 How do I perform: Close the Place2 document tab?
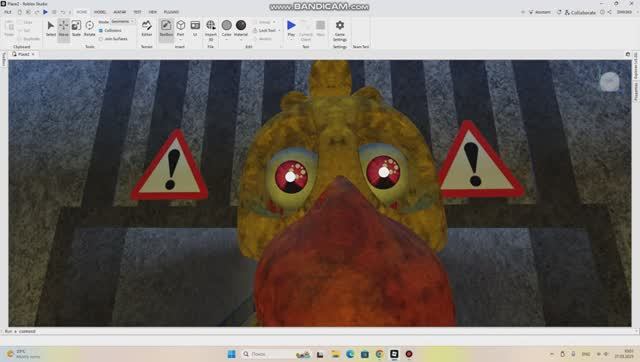(33, 54)
